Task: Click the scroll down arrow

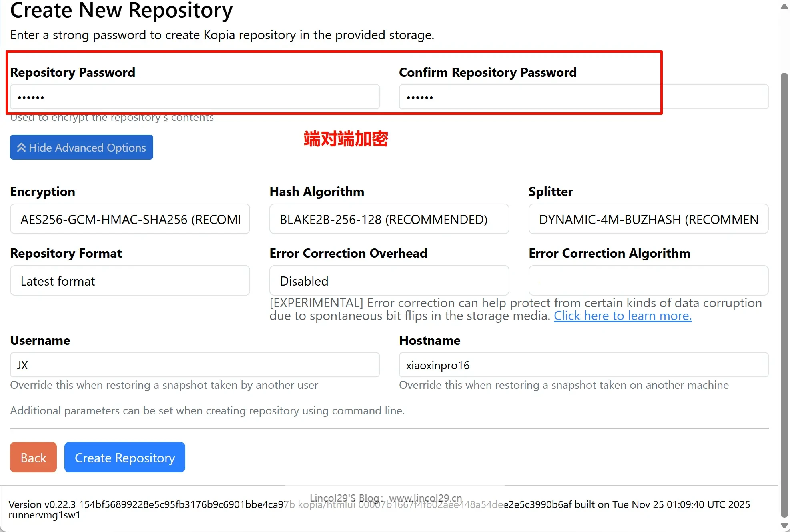Action: pos(784,526)
